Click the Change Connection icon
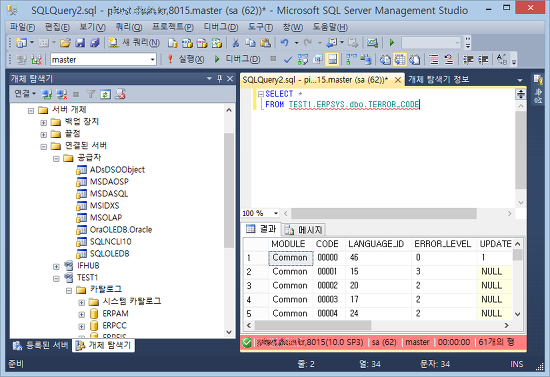Viewport: 550px width, 377px height. point(36,60)
